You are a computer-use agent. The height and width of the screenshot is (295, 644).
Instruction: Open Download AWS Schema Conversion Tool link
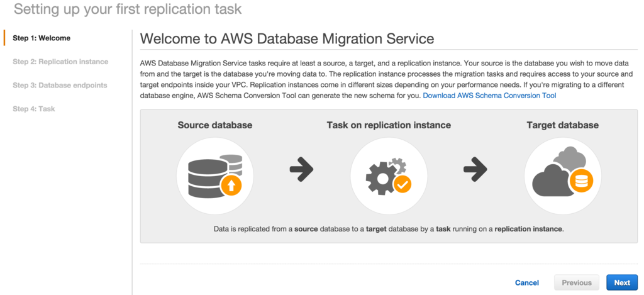pos(489,96)
